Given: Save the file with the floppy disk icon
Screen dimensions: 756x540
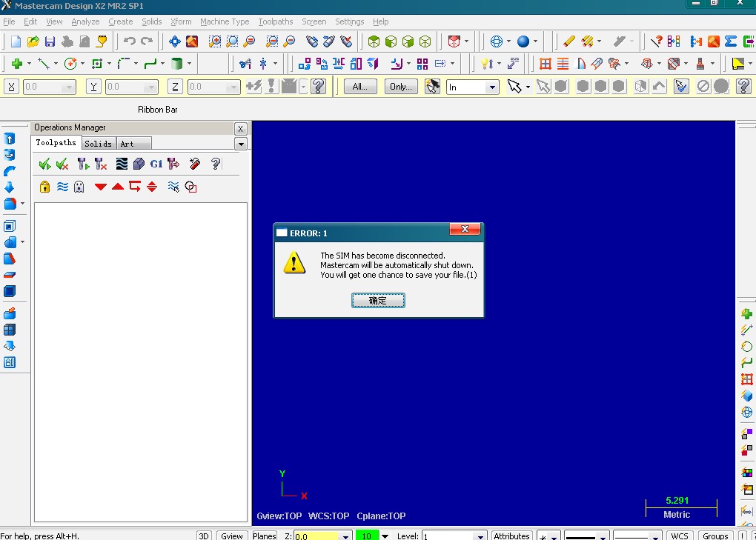Looking at the screenshot, I should click(50, 41).
